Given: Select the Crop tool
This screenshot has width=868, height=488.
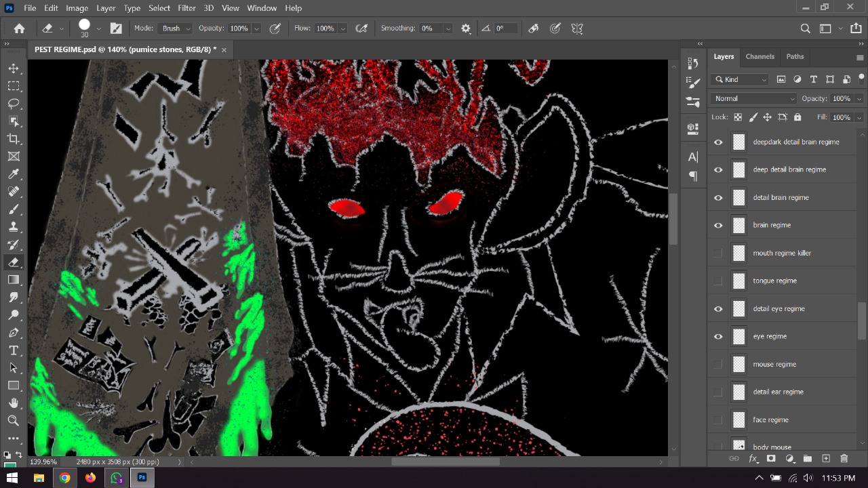Looking at the screenshot, I should [x=14, y=139].
